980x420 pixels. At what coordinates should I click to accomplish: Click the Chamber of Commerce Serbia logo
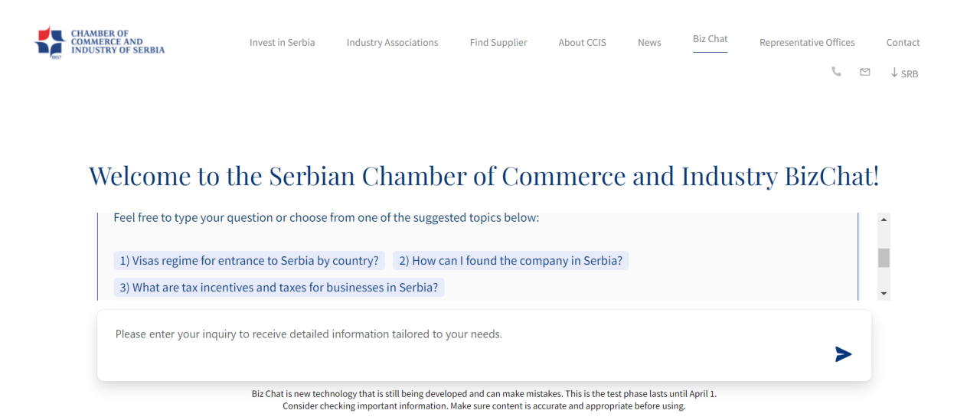(x=100, y=42)
